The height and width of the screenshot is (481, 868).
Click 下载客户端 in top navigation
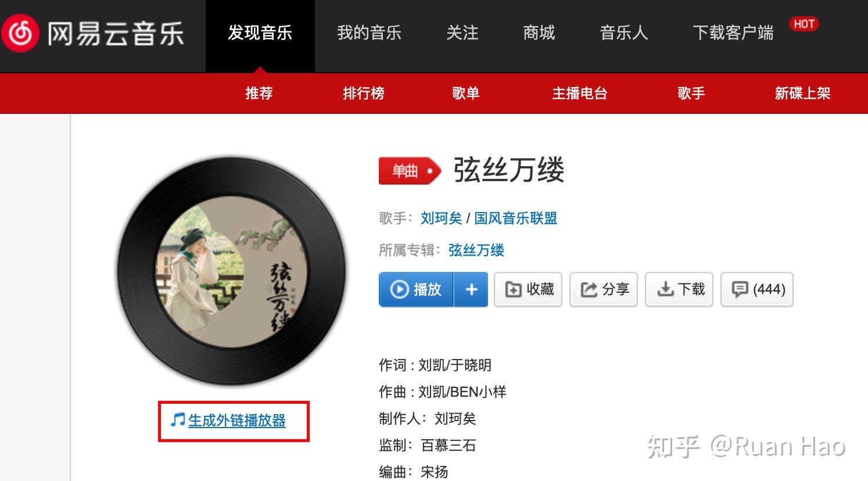[x=733, y=33]
